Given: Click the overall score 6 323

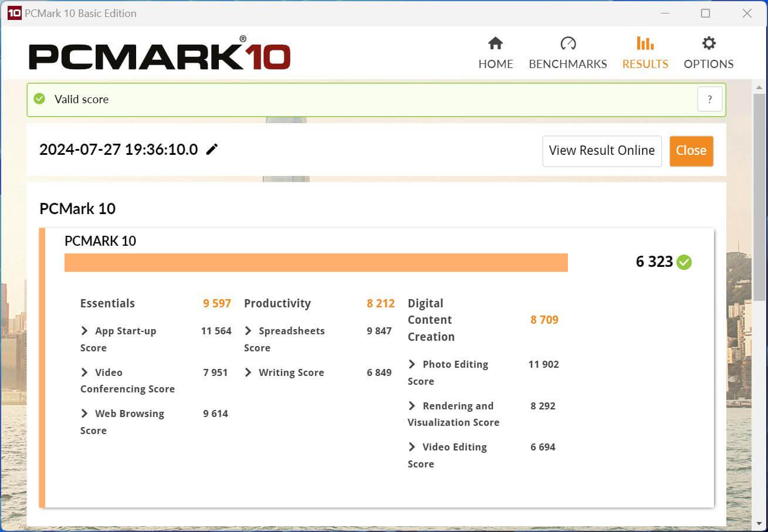Looking at the screenshot, I should (x=654, y=262).
